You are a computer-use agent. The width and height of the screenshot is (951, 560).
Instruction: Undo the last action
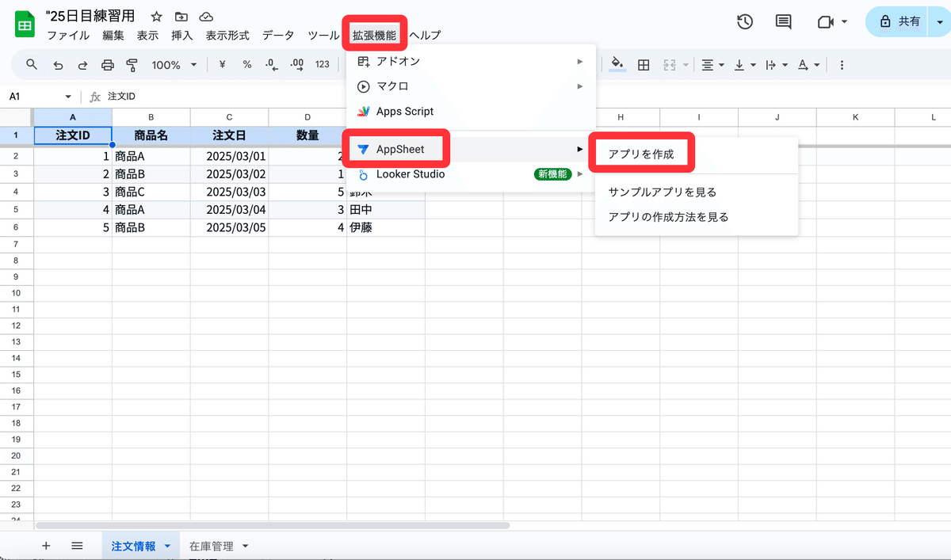(58, 64)
